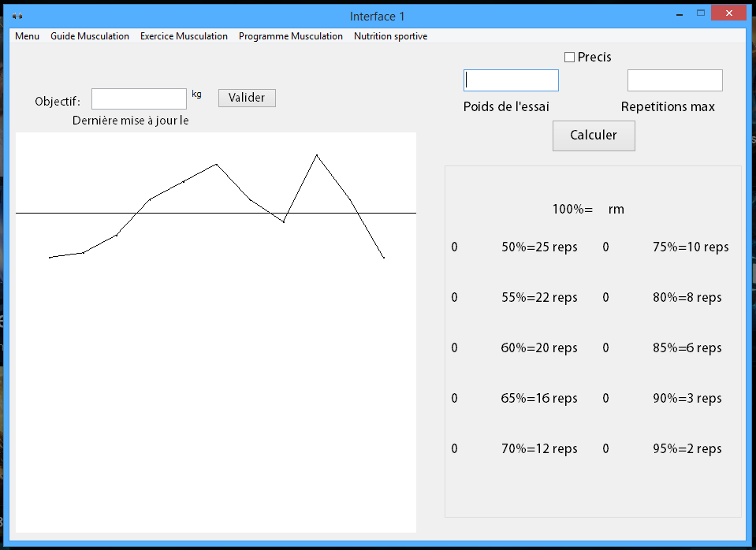The height and width of the screenshot is (550, 756).
Task: Click the Repetitions max input box
Action: coord(675,80)
